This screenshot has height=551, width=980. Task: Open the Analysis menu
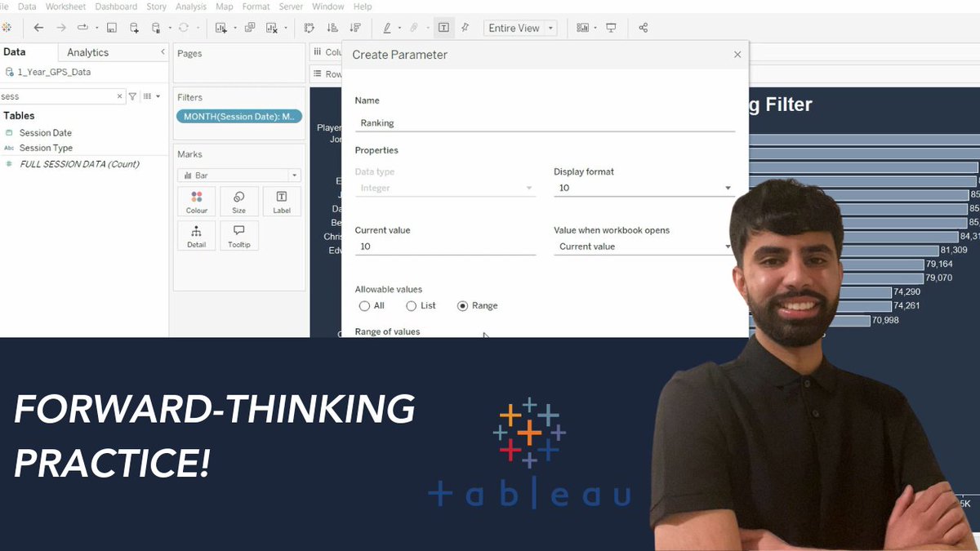(191, 7)
